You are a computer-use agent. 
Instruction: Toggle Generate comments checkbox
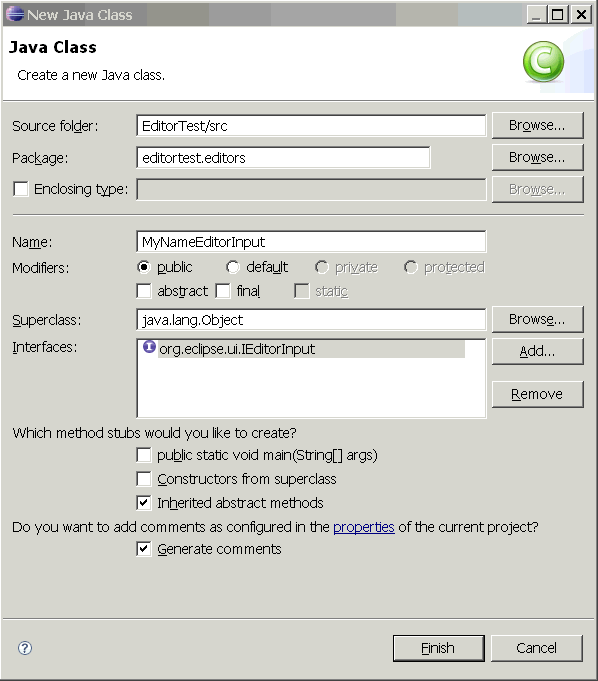tap(144, 549)
